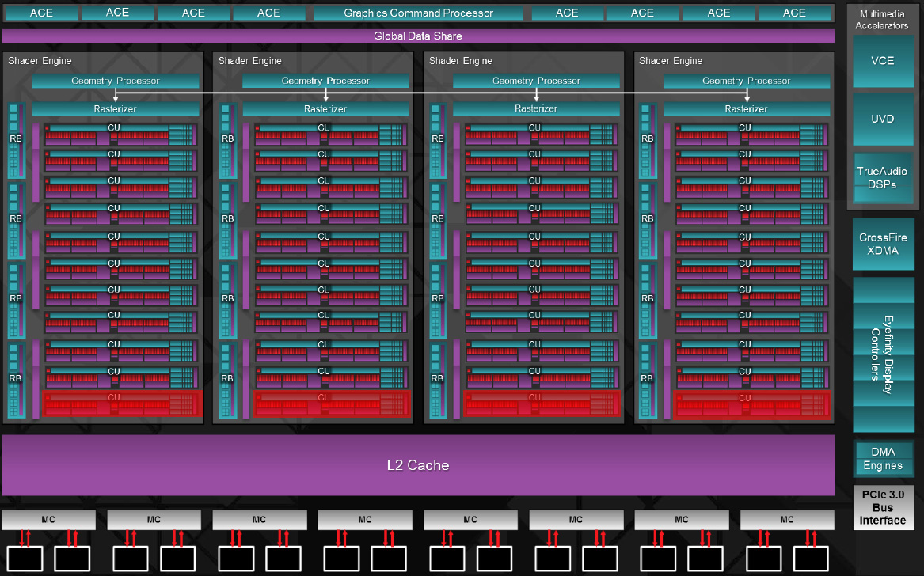Click the leftmost ACE block
The image size is (924, 576).
(41, 13)
